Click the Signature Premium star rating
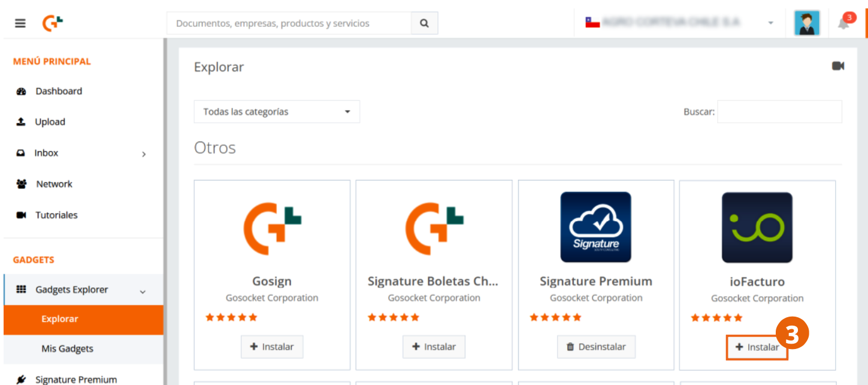Screen dimensions: 868x385 555,317
